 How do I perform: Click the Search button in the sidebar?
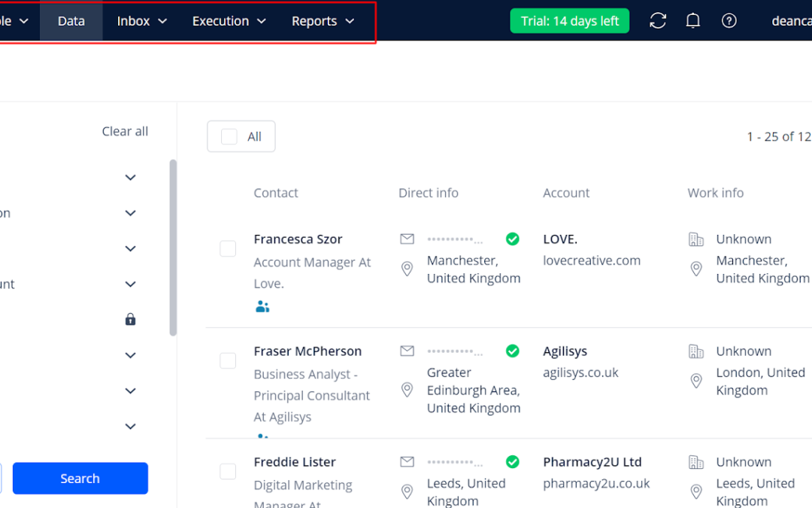coord(80,478)
